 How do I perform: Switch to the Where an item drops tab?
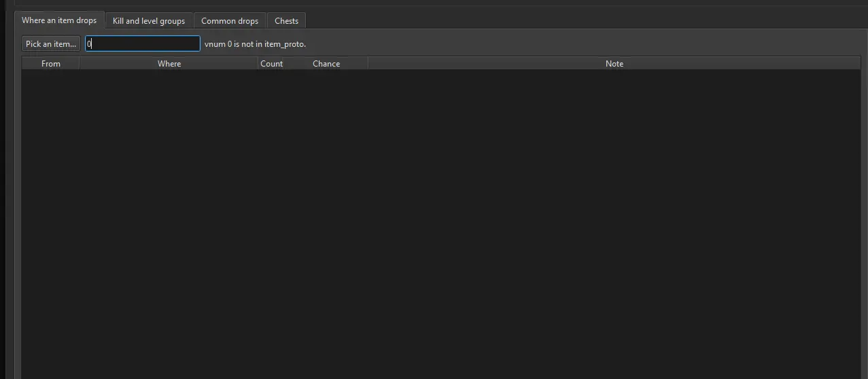pos(59,20)
